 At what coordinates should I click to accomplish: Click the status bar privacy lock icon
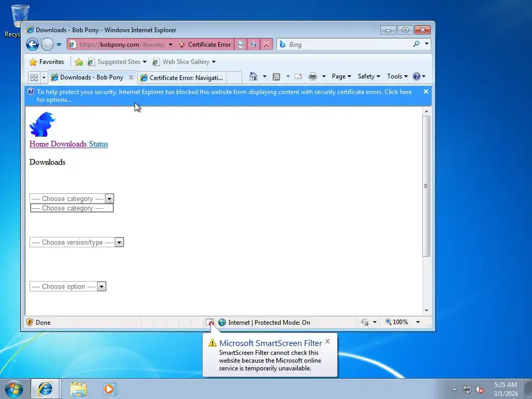(365, 322)
